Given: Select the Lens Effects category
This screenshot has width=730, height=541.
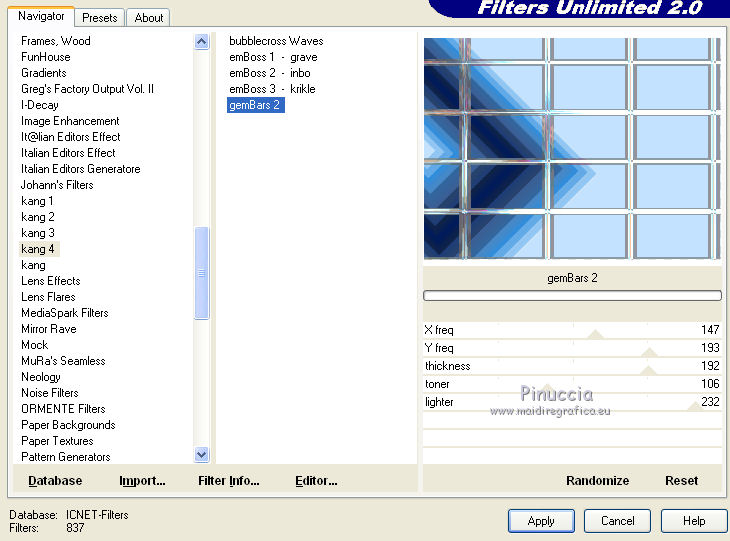Looking at the screenshot, I should [x=51, y=281].
